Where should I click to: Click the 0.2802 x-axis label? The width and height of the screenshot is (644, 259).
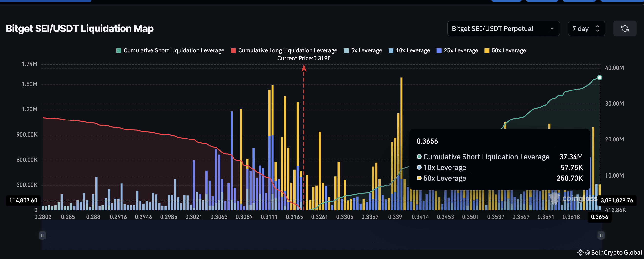tap(43, 217)
